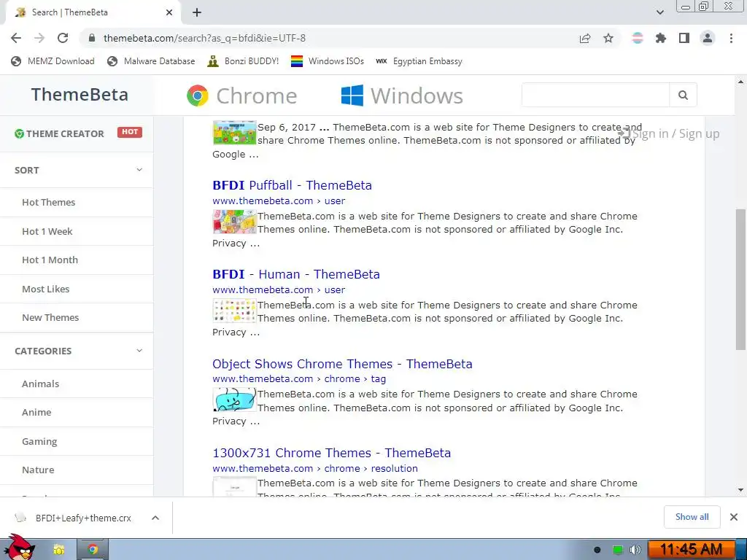The height and width of the screenshot is (560, 747).
Task: Open the Malware Database bookmark
Action: coord(151,61)
